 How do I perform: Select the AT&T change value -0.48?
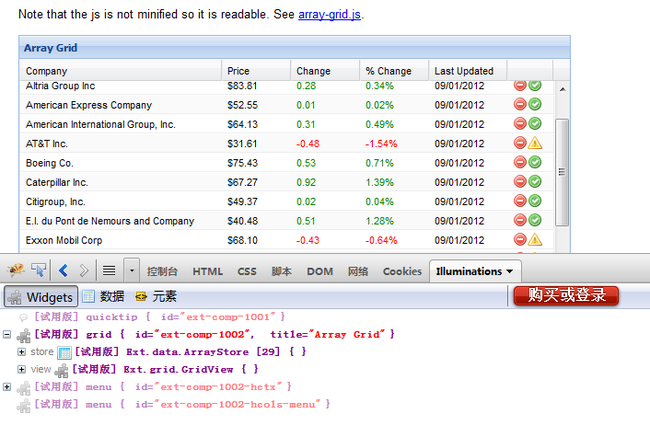click(308, 144)
